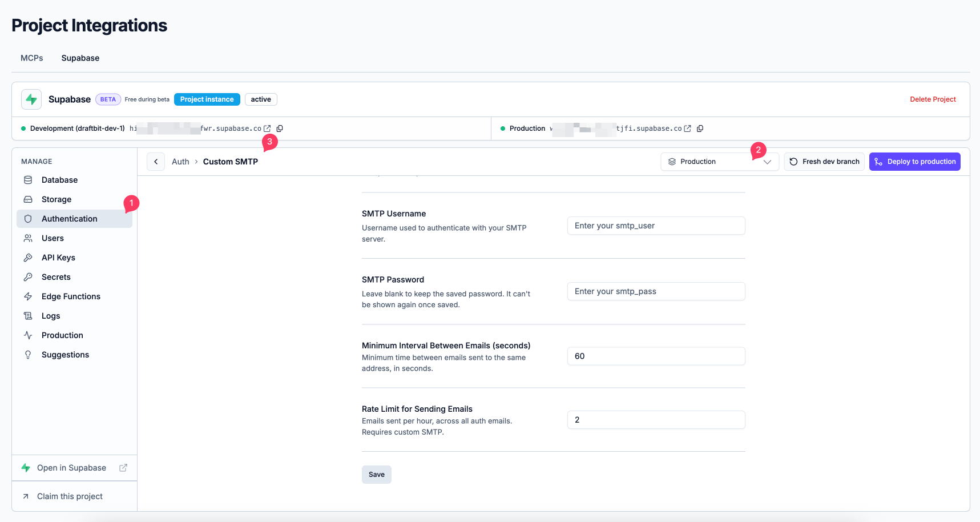Open the Development URL external link icon
980x522 pixels.
tap(267, 129)
